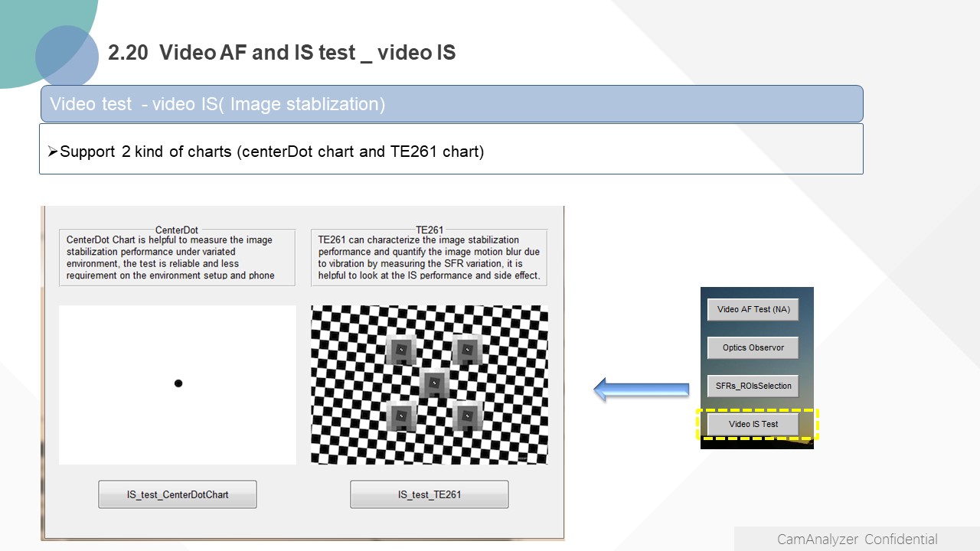Select the SFRs_ROIsSelection button
This screenshot has width=980, height=551.
tap(753, 386)
